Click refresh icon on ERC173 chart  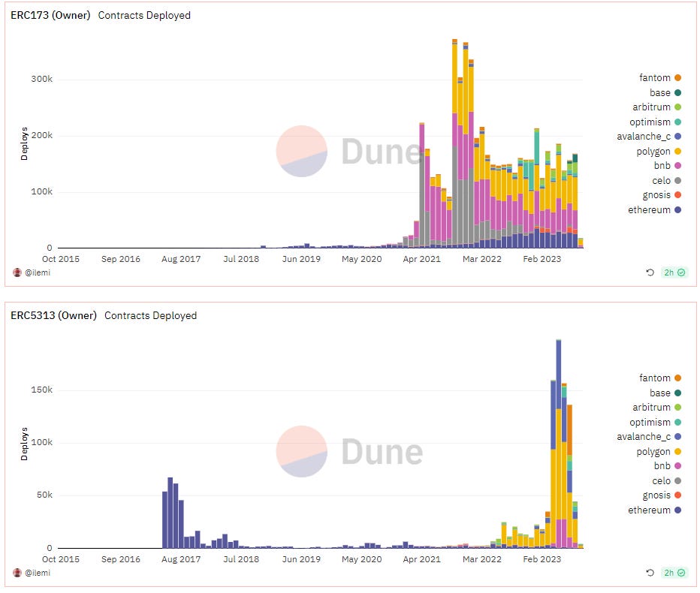coord(650,272)
